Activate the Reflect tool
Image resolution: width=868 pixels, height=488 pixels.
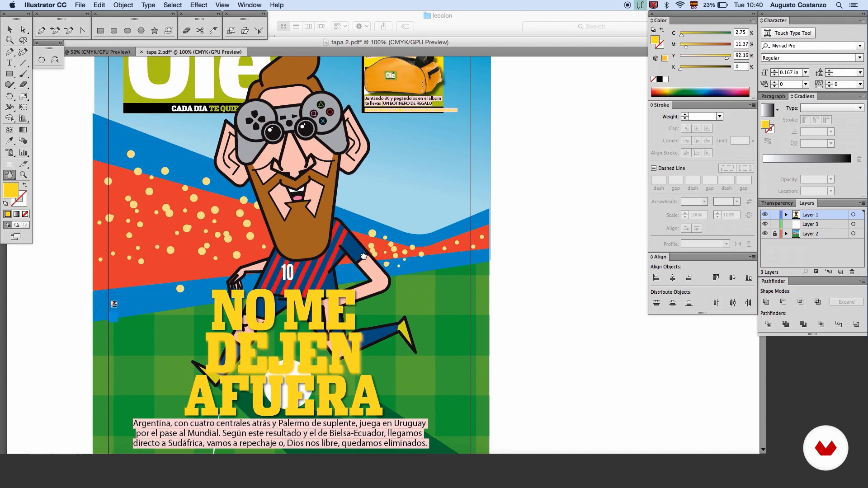(x=55, y=60)
